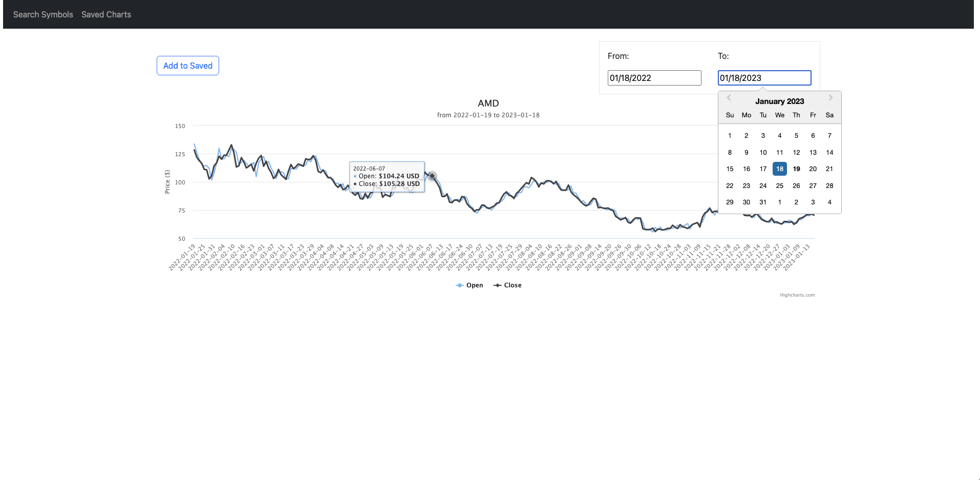Click the To date input field
Image resolution: width=980 pixels, height=480 pixels.
point(764,78)
